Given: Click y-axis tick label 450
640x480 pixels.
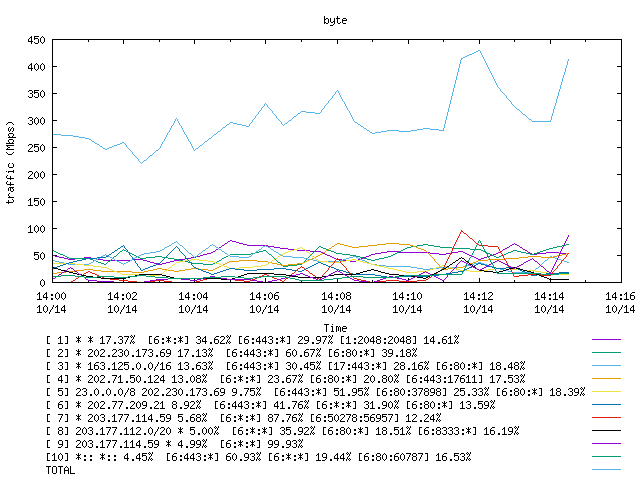Looking at the screenshot, I should pos(36,40).
